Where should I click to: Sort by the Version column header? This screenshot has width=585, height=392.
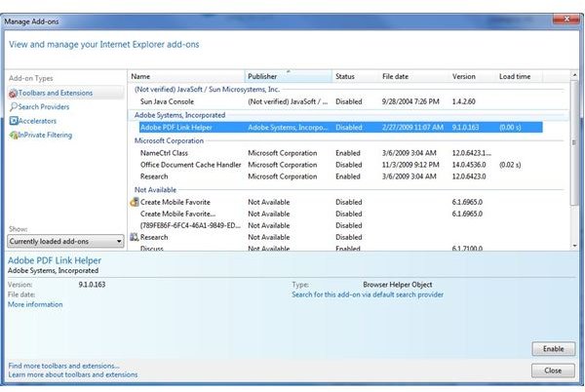[x=472, y=76]
